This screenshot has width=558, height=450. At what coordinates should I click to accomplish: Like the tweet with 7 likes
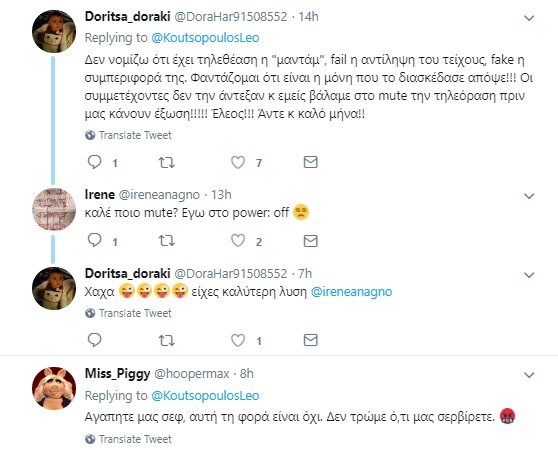238,162
